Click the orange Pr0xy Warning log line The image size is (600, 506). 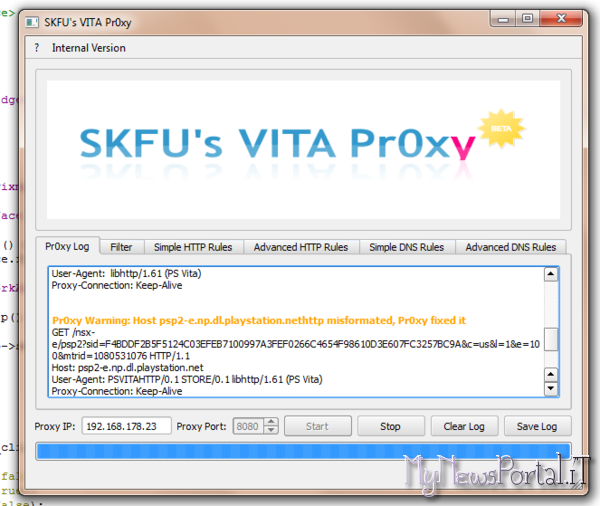[259, 320]
